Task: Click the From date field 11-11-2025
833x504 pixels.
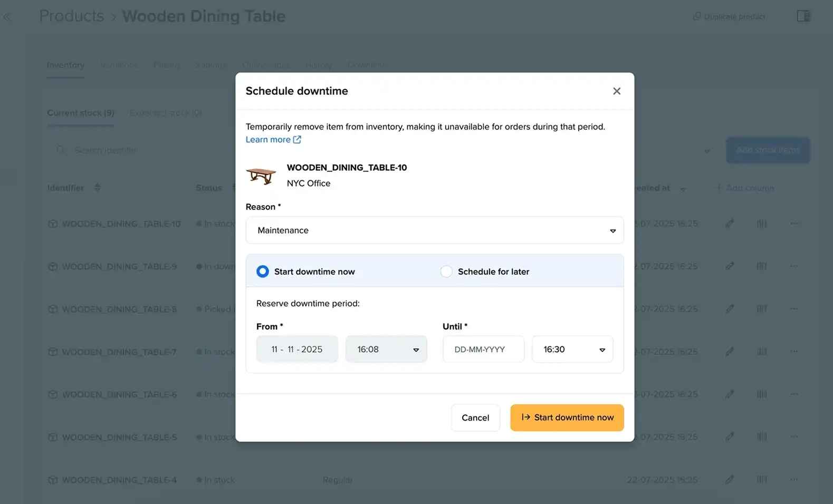Action: (x=297, y=350)
